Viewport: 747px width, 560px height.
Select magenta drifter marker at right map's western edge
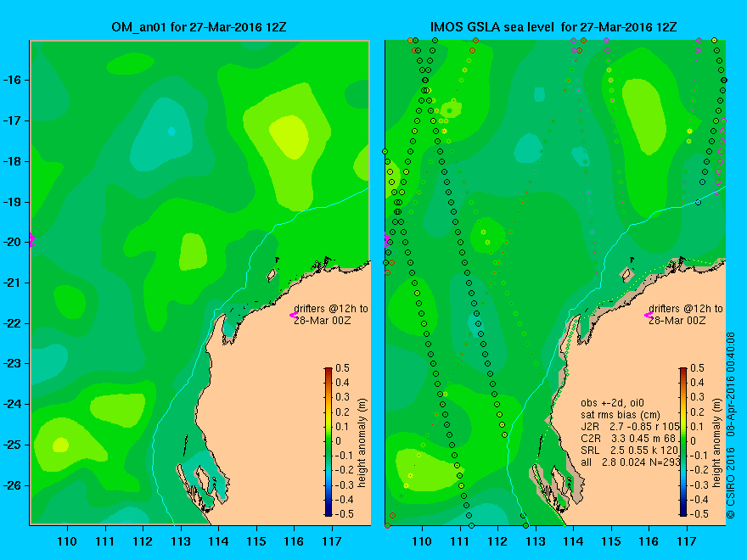tap(387, 239)
